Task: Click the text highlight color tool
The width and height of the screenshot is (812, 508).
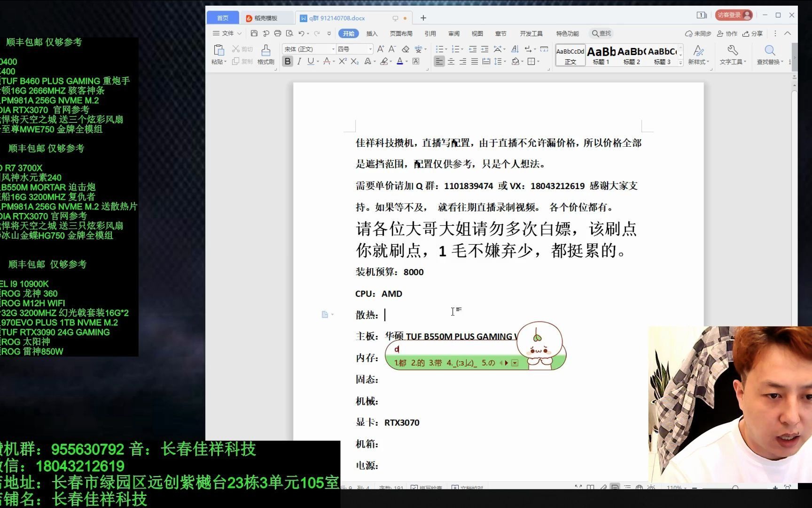Action: click(384, 61)
